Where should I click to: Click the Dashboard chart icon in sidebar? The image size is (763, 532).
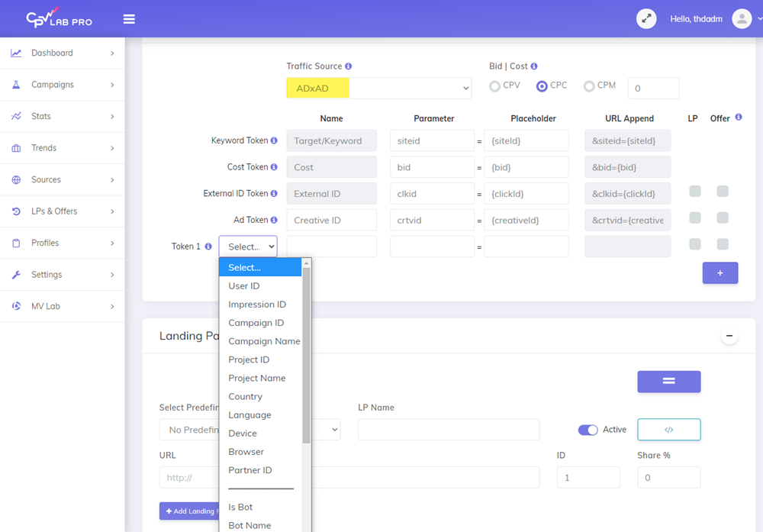click(x=16, y=53)
